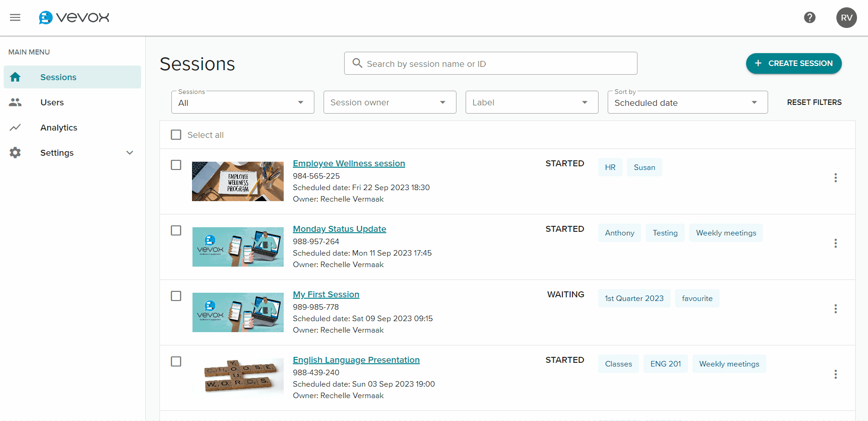The width and height of the screenshot is (868, 421).
Task: Click the favourite label tag
Action: [697, 298]
